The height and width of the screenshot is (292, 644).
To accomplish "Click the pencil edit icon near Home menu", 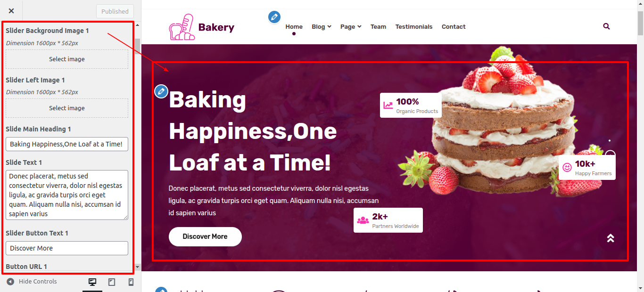I will 274,17.
